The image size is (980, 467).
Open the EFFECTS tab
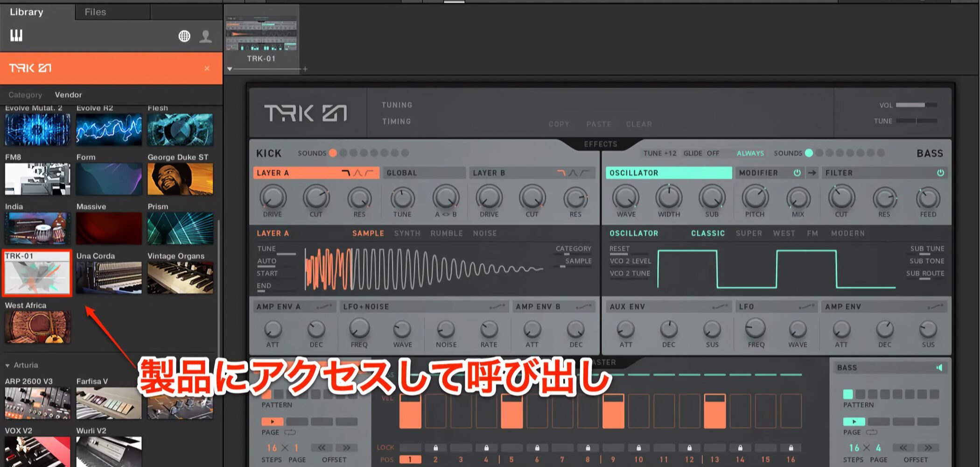coord(601,144)
